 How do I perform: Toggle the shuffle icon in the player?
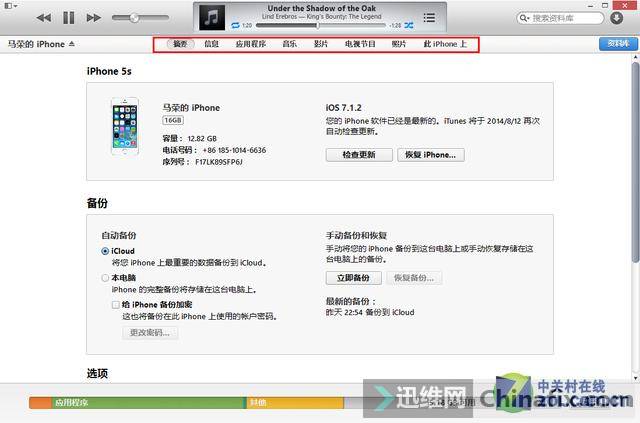409,25
